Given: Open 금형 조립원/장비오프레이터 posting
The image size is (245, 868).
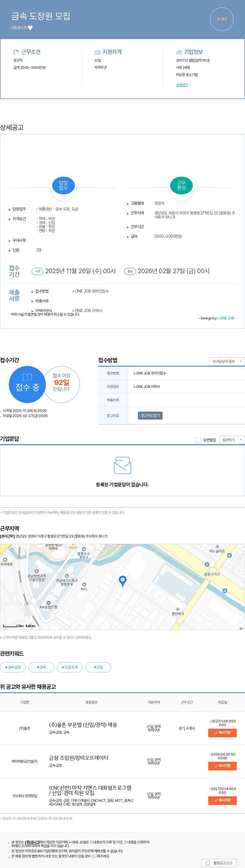Looking at the screenshot, I should click(x=79, y=758).
